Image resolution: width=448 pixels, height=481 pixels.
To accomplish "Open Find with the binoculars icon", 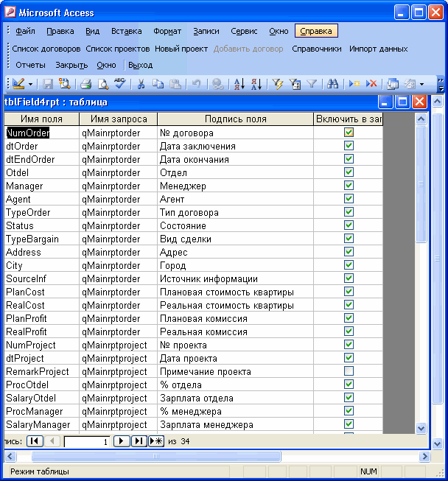I will coord(332,84).
